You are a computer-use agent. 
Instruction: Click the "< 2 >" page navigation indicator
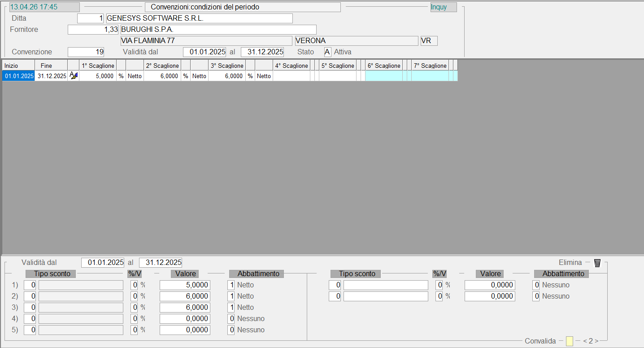point(591,341)
